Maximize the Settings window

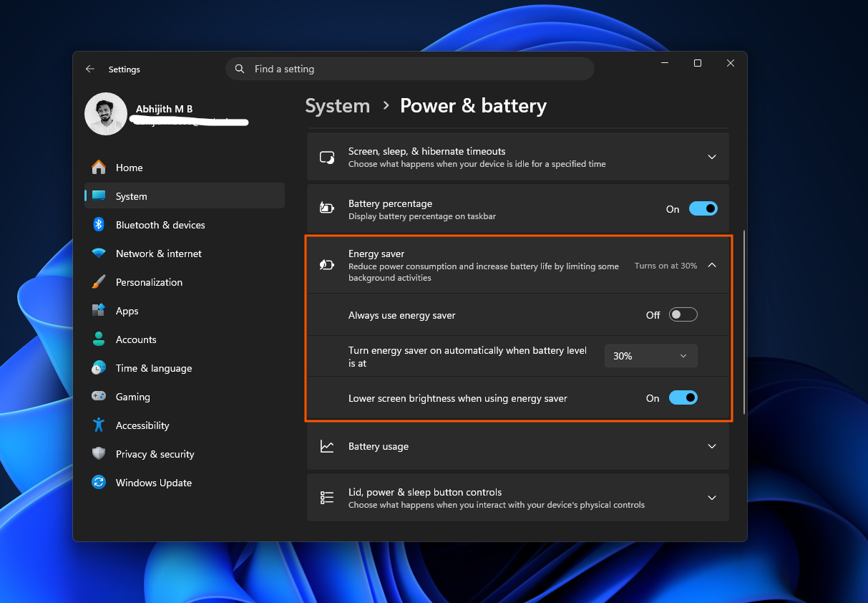tap(698, 63)
